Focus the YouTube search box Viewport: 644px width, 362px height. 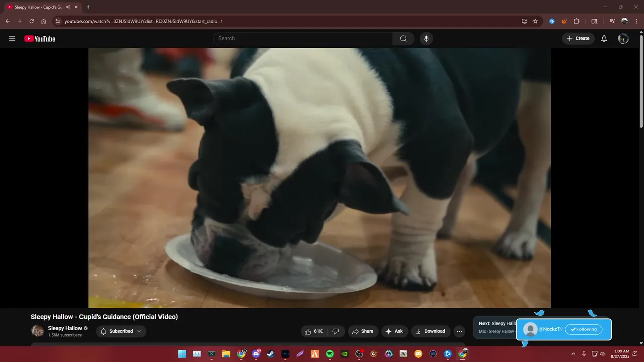tap(303, 39)
